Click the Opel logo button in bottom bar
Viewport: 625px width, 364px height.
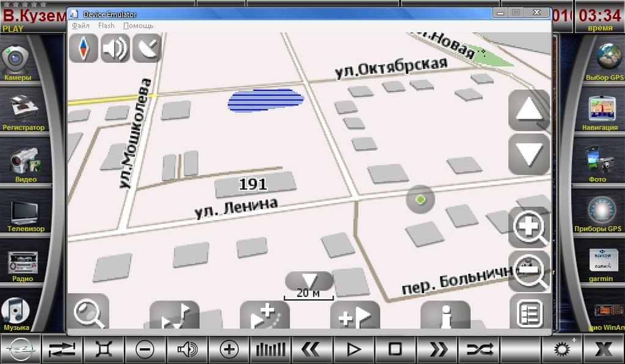[21, 349]
